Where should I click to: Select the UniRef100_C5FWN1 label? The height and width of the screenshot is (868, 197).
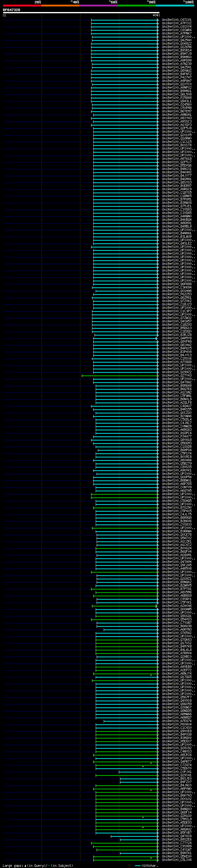pos(177,396)
